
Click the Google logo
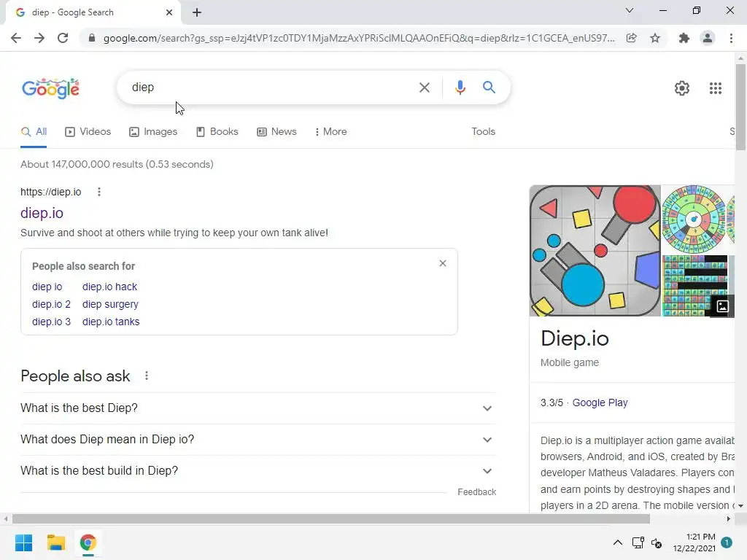tap(50, 88)
